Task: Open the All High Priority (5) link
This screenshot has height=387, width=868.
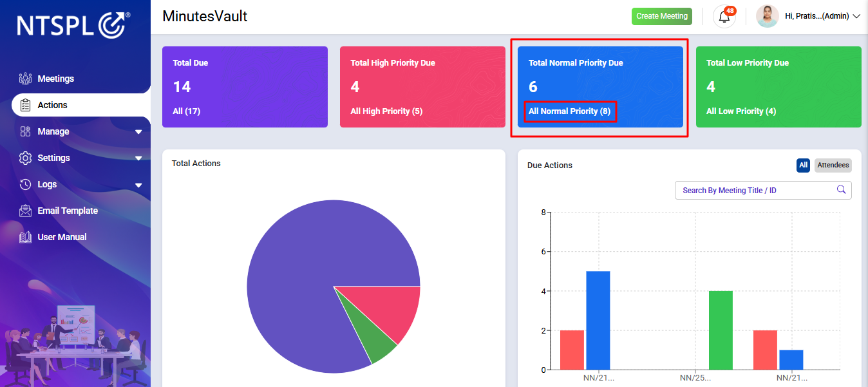Action: [386, 111]
